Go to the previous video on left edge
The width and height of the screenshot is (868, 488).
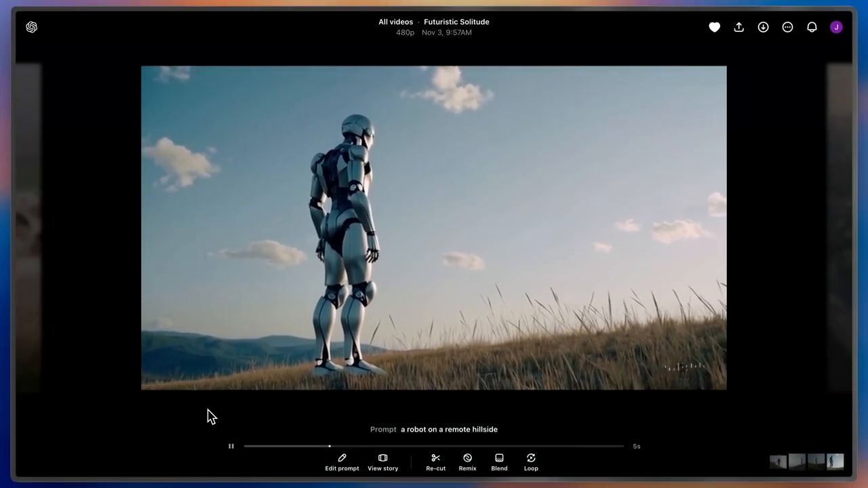(28, 228)
